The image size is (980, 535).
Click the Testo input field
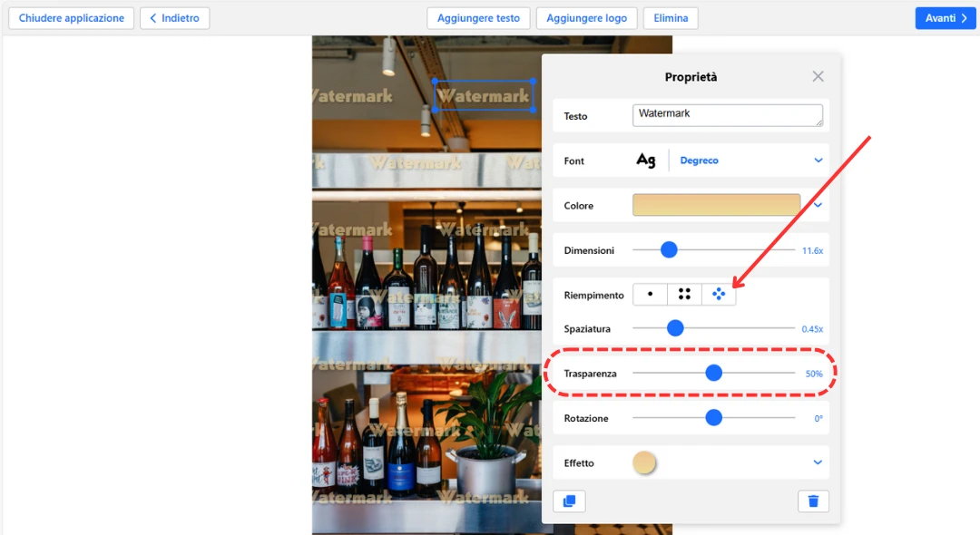727,115
